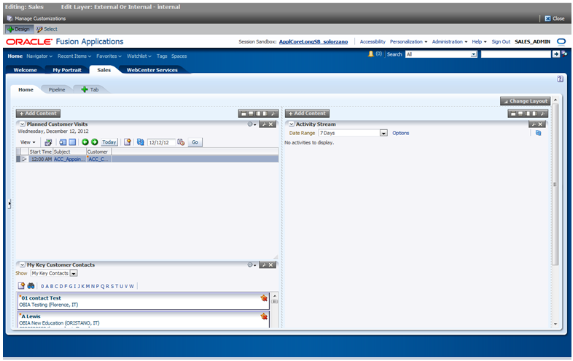This screenshot has height=361, width=573.
Task: Click the help icon below global search
Action: [x=560, y=79]
